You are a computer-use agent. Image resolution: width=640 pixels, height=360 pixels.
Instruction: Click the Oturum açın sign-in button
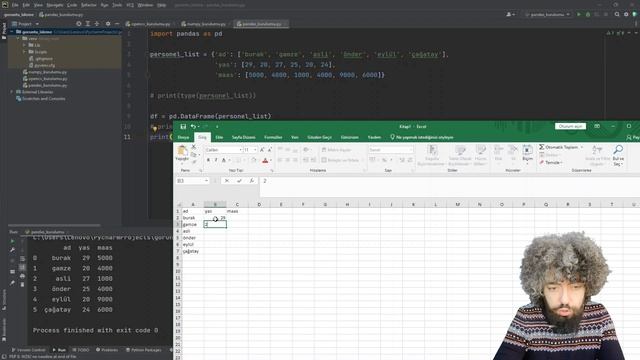(x=570, y=127)
